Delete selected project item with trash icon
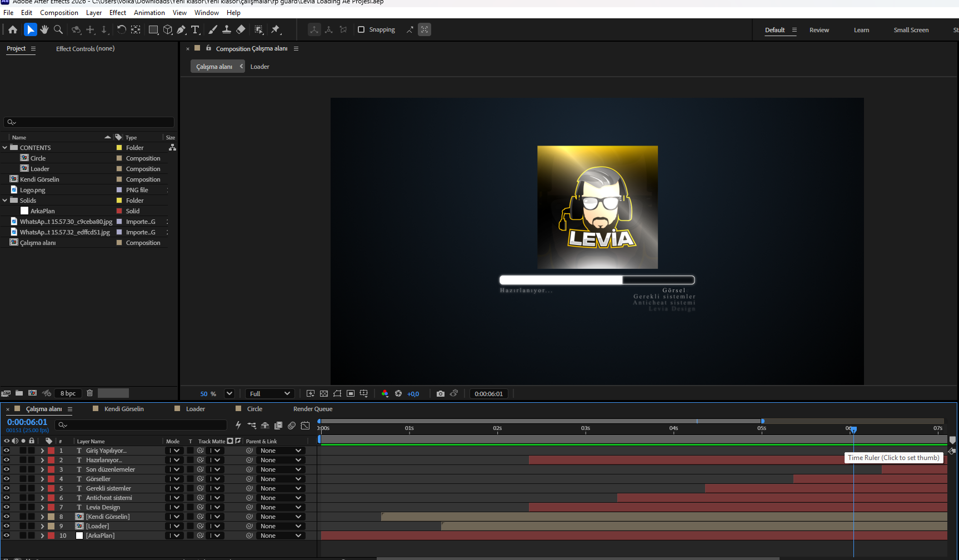Viewport: 959px width, 560px height. point(89,393)
